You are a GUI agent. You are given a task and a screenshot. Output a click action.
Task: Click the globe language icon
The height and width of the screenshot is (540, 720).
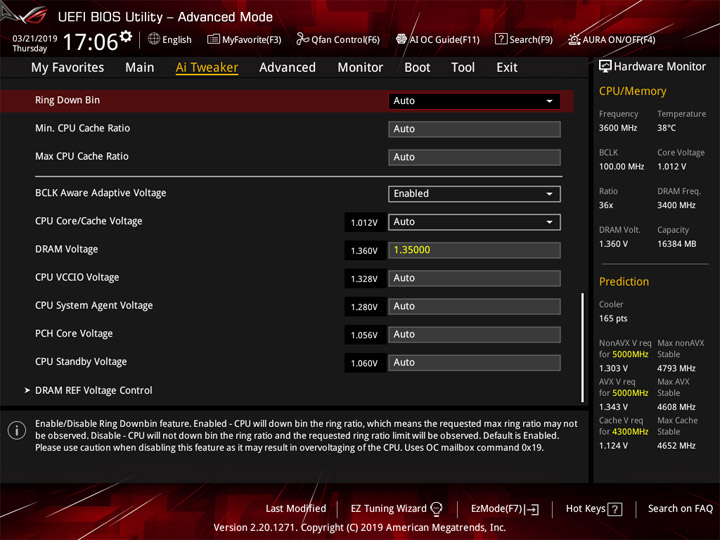154,39
